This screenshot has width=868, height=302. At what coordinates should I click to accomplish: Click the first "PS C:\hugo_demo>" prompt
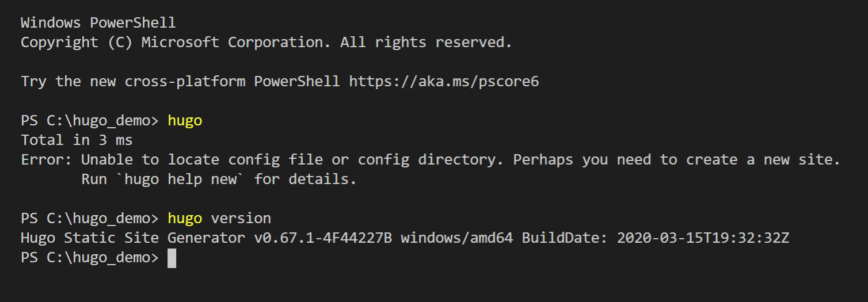point(89,121)
